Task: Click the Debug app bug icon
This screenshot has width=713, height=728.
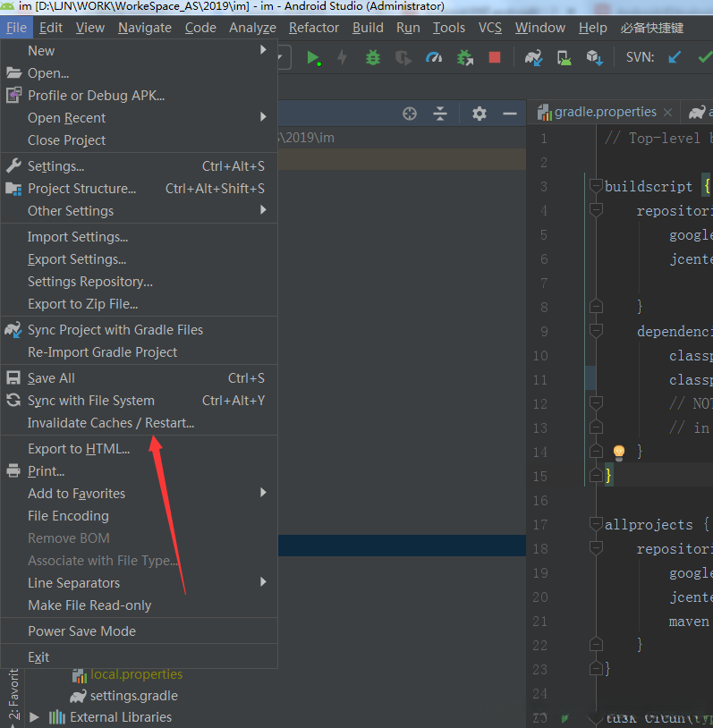Action: click(x=373, y=58)
